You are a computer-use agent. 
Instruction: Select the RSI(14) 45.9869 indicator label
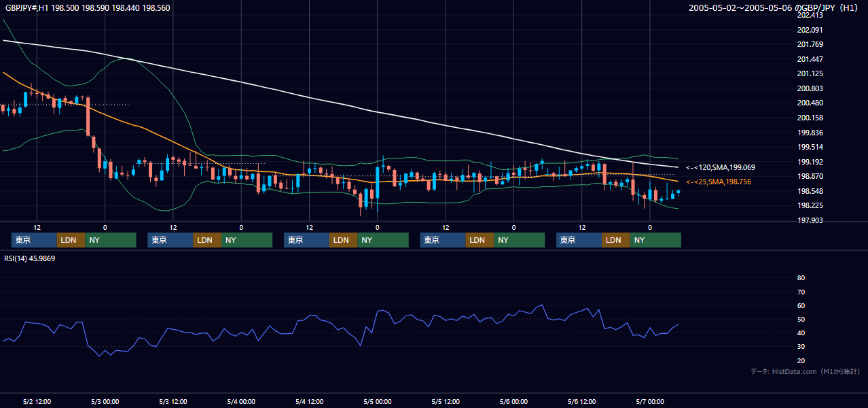pos(31,258)
